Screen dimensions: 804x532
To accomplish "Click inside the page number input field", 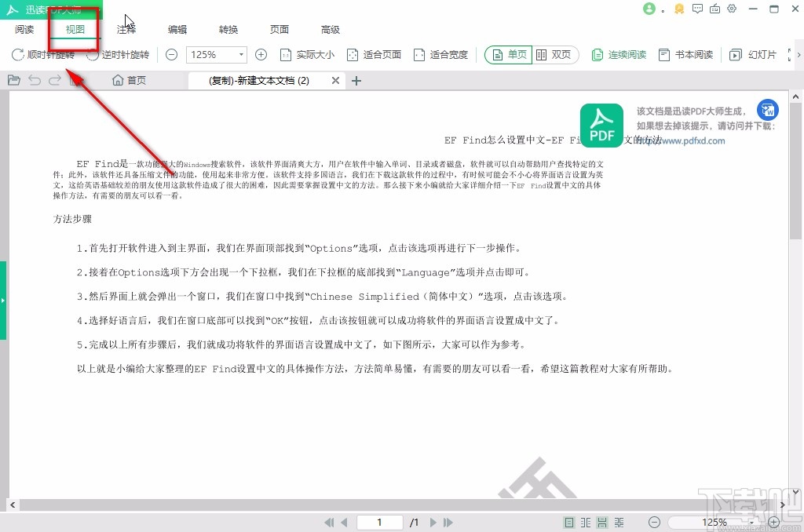I will coord(379,522).
